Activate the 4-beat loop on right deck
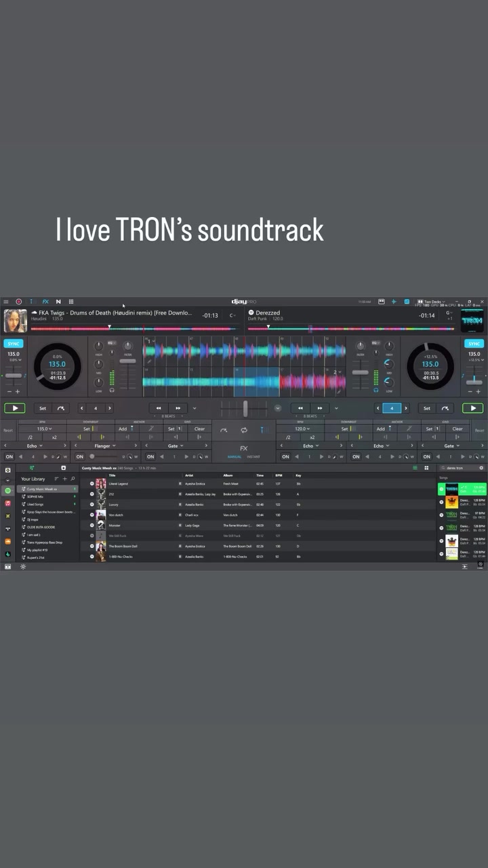This screenshot has height=868, width=488. [x=392, y=408]
